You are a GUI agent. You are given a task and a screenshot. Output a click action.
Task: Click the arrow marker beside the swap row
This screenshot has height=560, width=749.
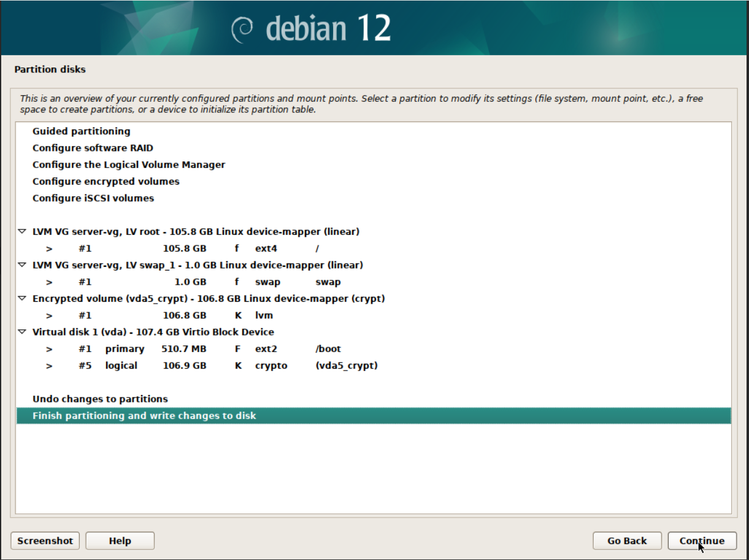pyautogui.click(x=49, y=282)
